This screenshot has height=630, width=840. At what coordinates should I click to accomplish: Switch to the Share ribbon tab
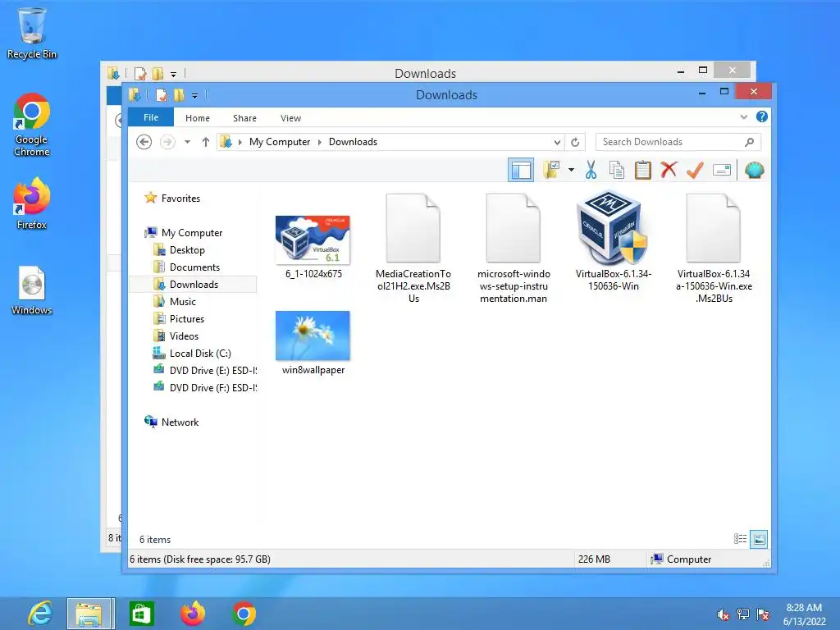pos(244,118)
